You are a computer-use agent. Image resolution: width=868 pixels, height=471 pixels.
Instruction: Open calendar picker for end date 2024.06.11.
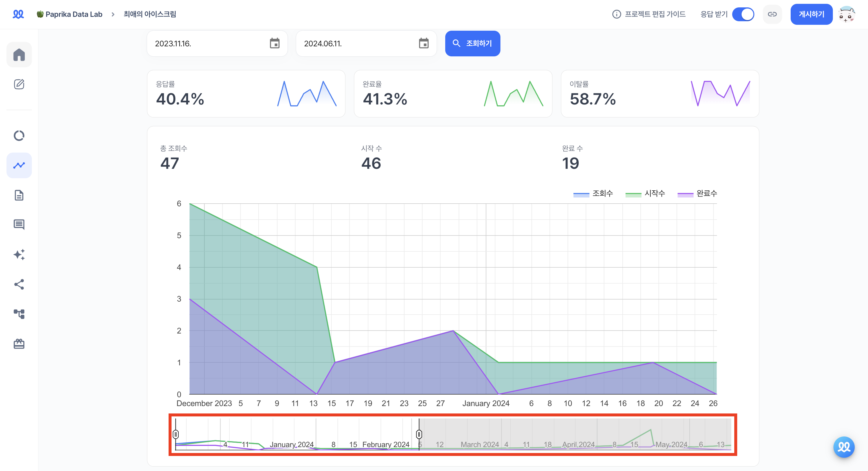tap(424, 43)
